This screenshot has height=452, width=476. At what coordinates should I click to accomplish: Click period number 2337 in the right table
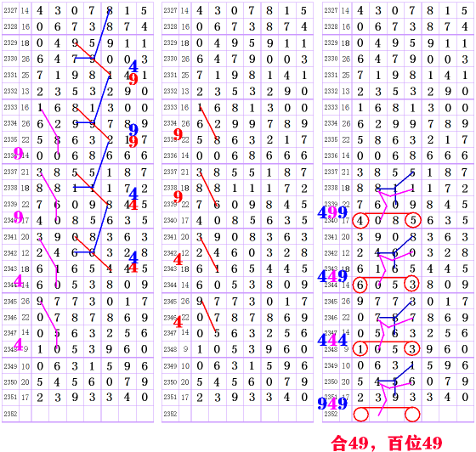pos(331,172)
